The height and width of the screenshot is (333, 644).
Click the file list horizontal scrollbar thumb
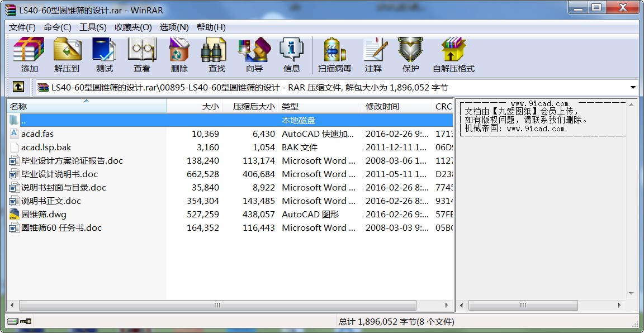(x=217, y=305)
